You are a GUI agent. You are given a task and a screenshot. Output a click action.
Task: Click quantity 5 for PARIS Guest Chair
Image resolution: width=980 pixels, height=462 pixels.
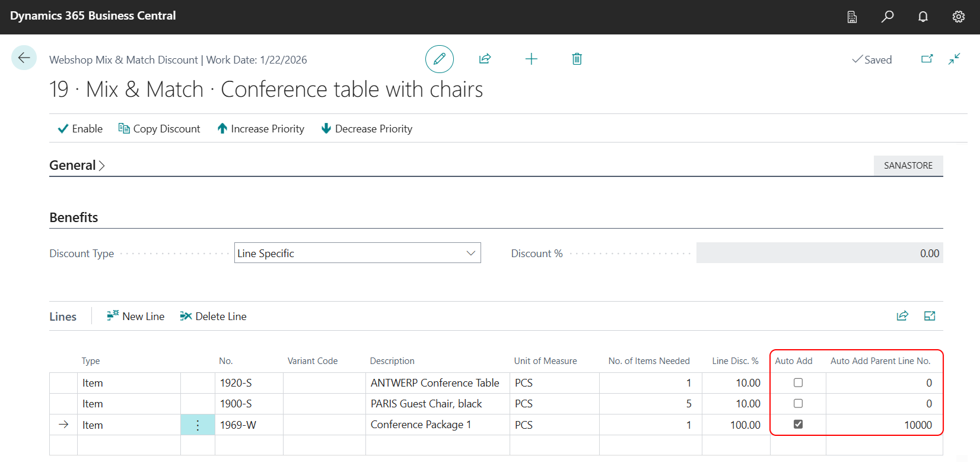651,404
